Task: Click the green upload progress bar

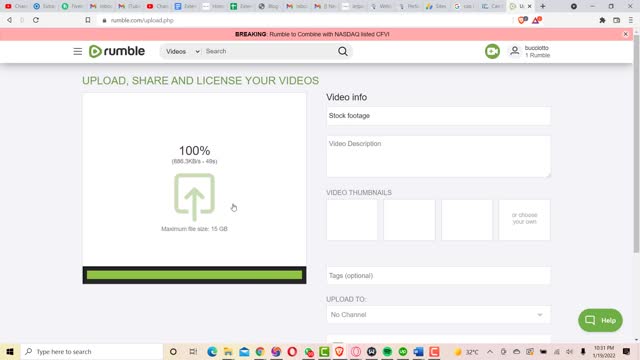Action: 194,275
